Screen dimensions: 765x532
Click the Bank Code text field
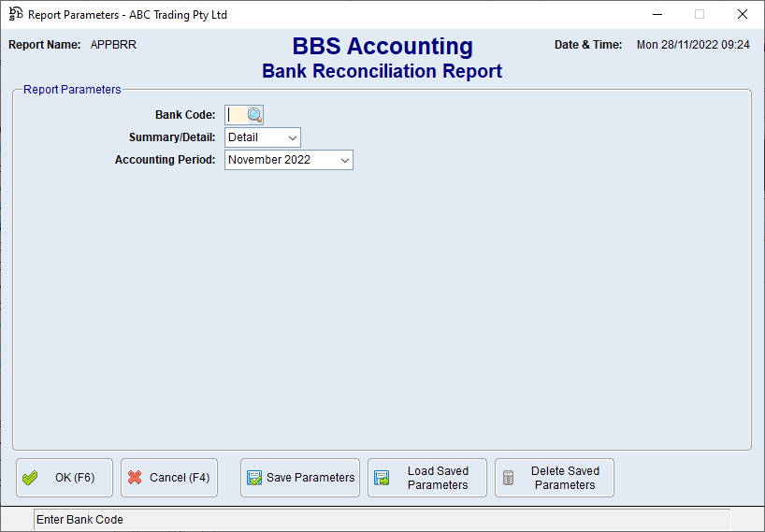237,115
